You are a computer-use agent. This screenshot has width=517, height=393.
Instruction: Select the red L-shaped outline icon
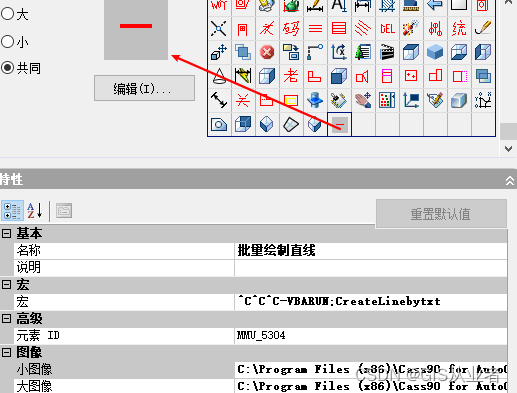coord(314,76)
